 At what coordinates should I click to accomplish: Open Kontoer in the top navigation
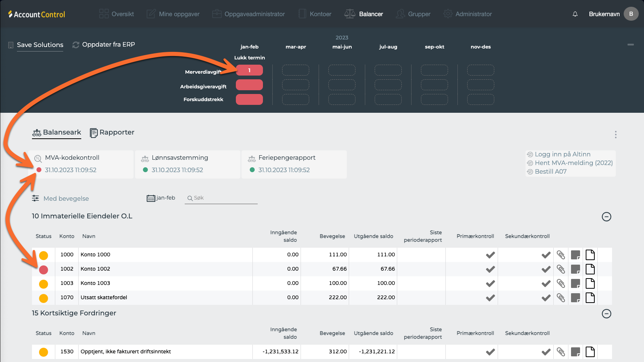315,14
